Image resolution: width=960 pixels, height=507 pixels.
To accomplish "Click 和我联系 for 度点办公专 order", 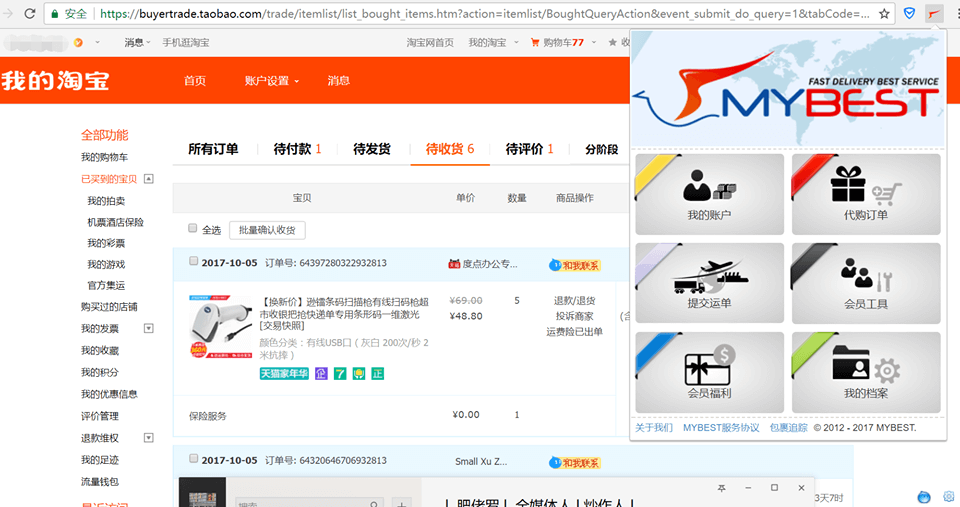I will pos(574,265).
